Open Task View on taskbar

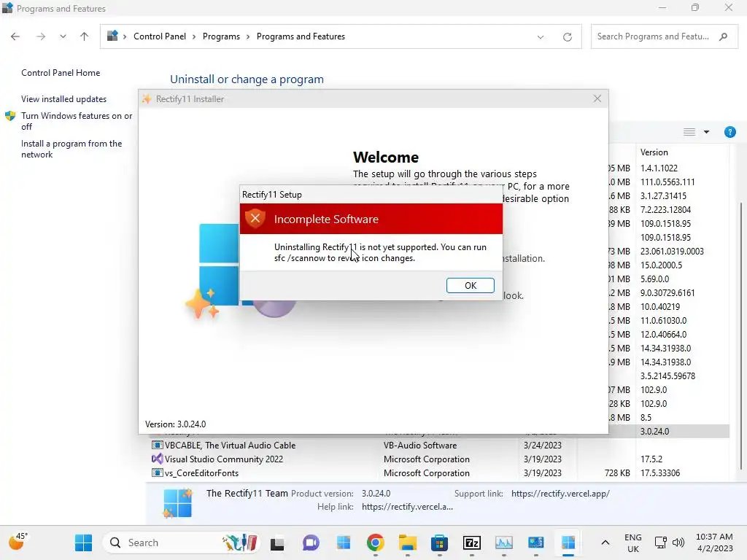(x=277, y=542)
